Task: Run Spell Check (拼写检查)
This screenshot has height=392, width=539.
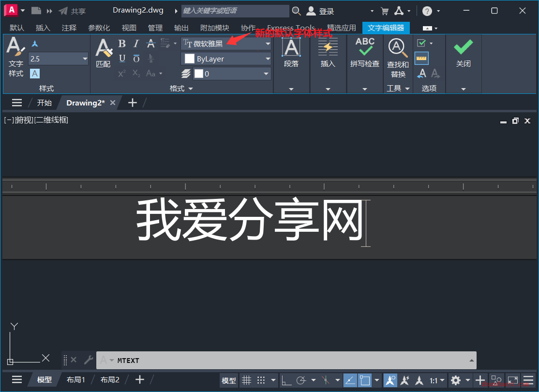Action: pos(365,52)
